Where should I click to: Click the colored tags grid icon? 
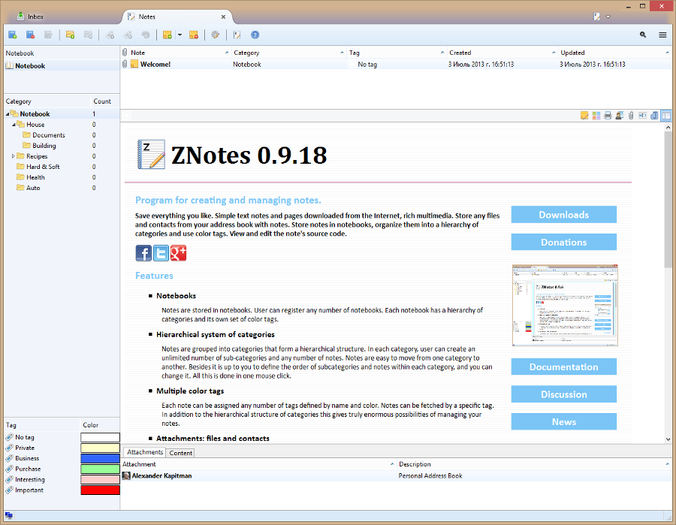tap(596, 116)
